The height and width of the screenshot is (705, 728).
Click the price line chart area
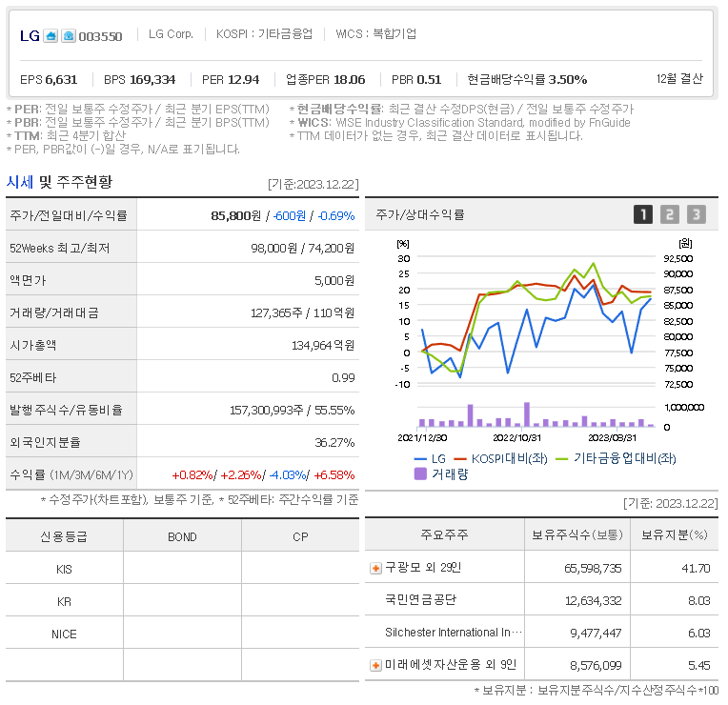[536, 321]
